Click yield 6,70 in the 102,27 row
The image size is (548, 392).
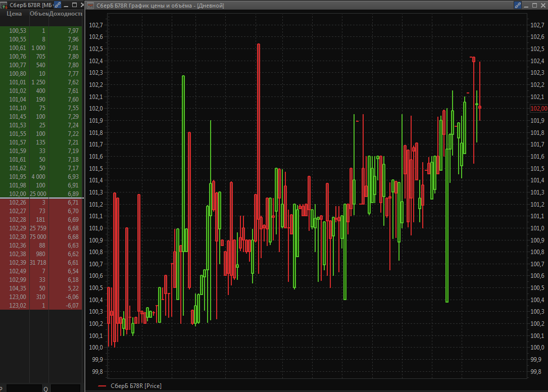pyautogui.click(x=73, y=211)
